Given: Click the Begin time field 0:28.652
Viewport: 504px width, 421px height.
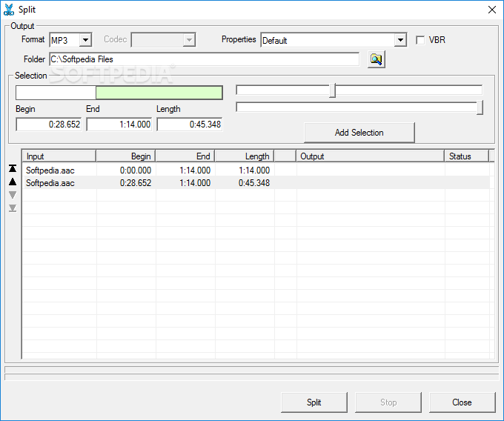Looking at the screenshot, I should coord(49,125).
